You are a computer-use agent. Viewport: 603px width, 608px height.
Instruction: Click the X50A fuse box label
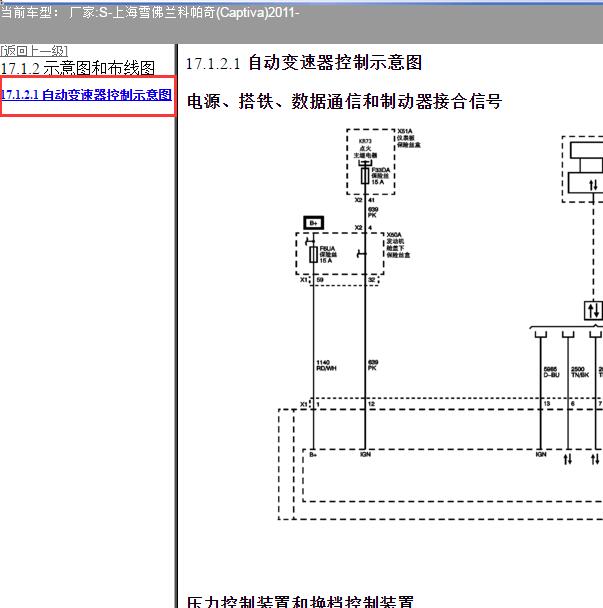(x=398, y=245)
